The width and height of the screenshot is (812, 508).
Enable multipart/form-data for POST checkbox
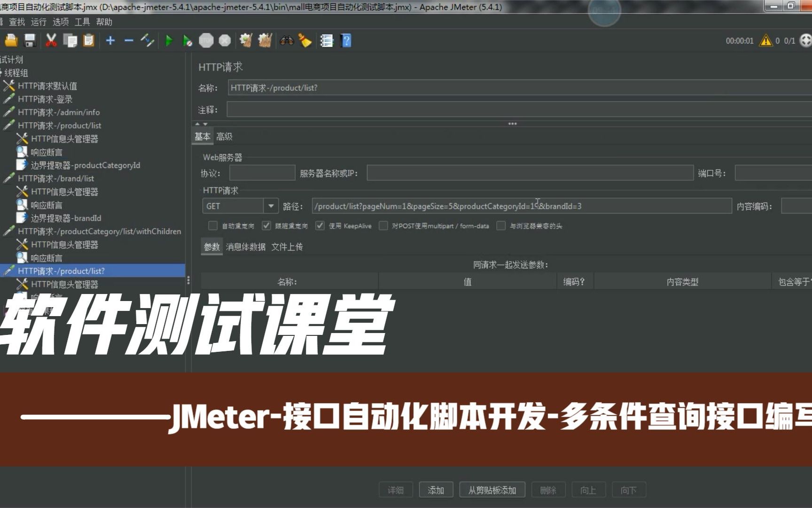(383, 226)
